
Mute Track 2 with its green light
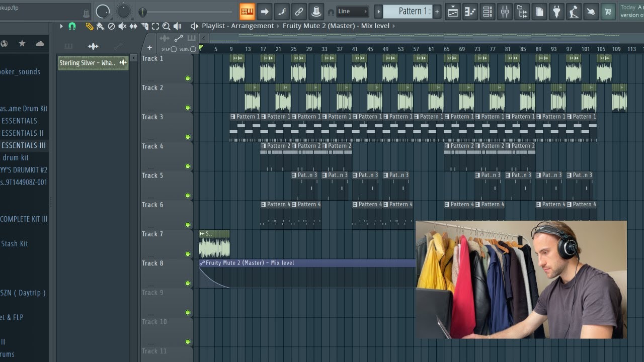(x=188, y=108)
